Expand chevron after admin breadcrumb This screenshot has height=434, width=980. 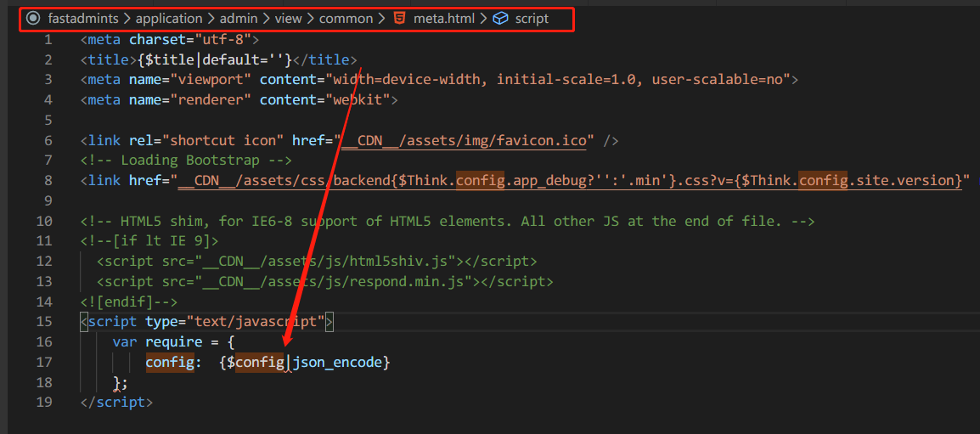[x=267, y=19]
